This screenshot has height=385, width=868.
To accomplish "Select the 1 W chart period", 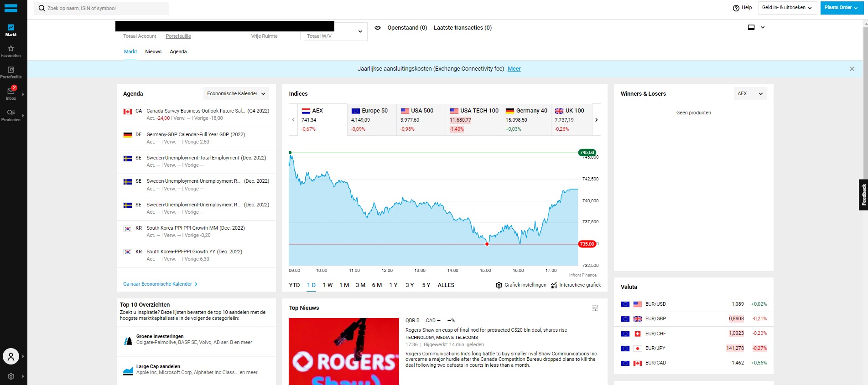I will (327, 285).
